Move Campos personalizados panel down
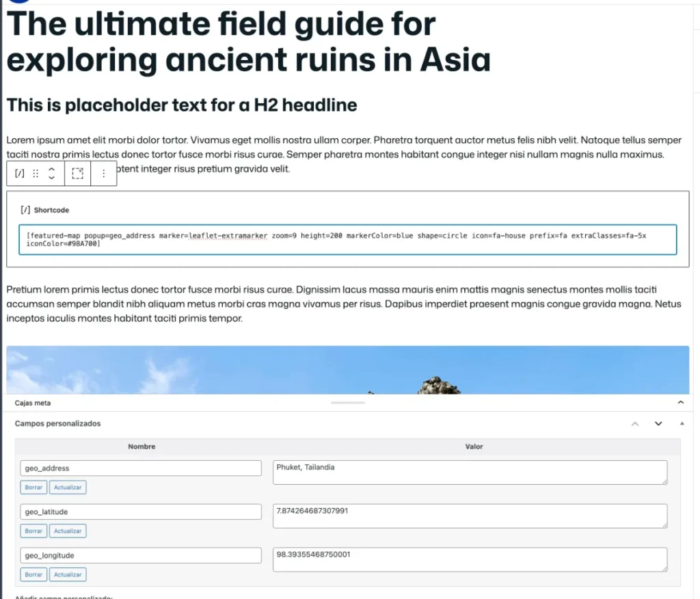Image resolution: width=700 pixels, height=599 pixels. pos(658,423)
